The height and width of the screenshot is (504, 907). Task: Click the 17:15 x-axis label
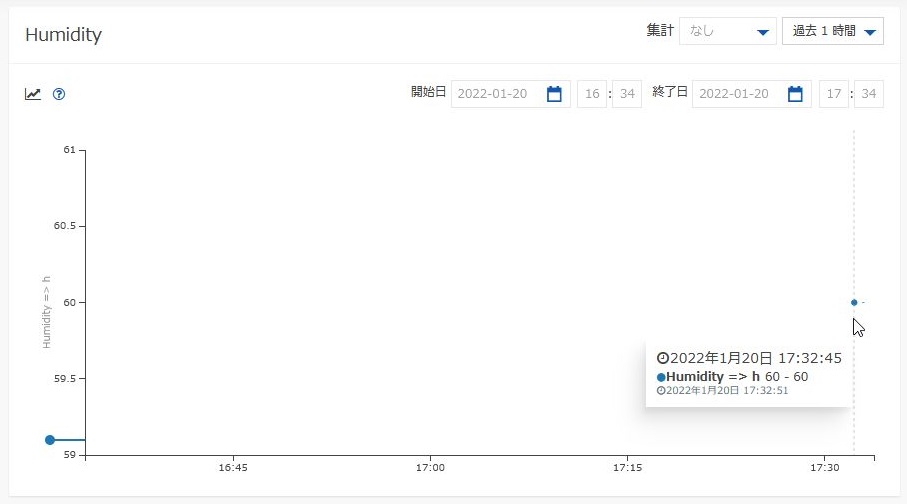point(628,468)
